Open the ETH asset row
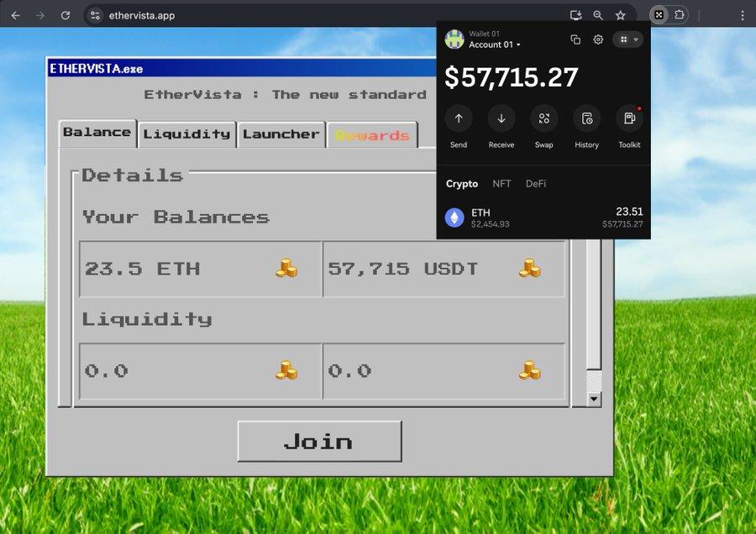 pos(543,217)
